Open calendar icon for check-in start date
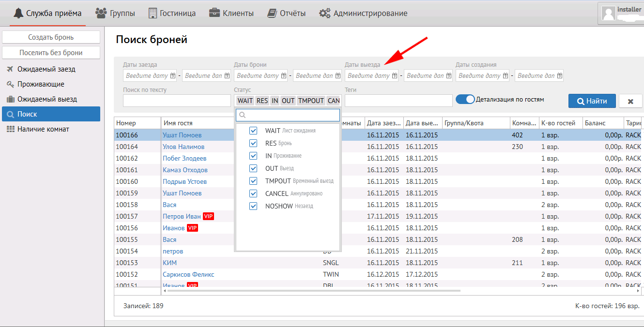This screenshot has height=327, width=644. point(173,76)
